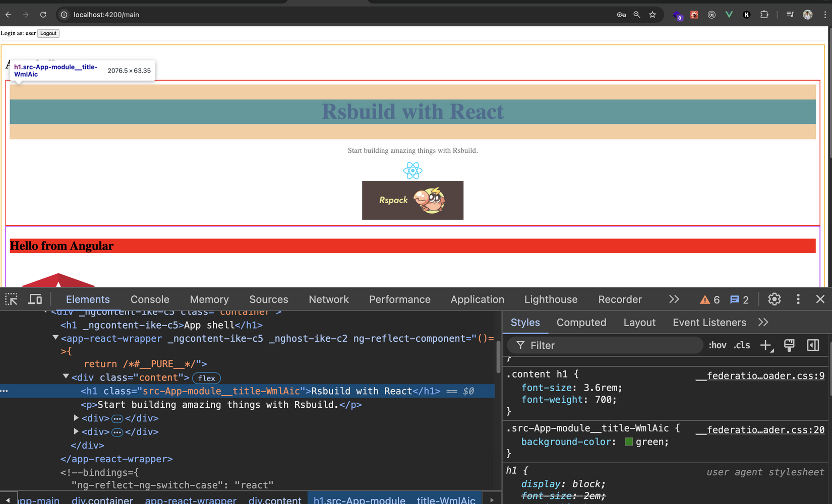Select app-react-wrapper in the breadcrumb

point(191,500)
